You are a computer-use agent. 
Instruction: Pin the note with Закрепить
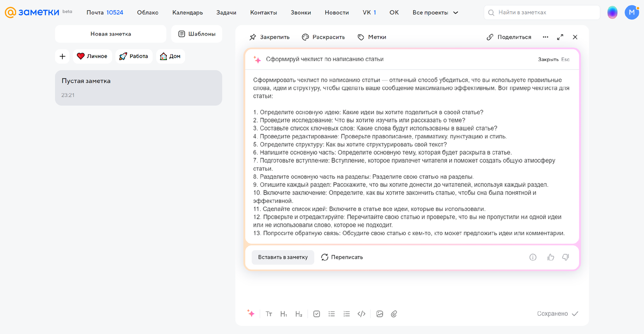coord(269,37)
